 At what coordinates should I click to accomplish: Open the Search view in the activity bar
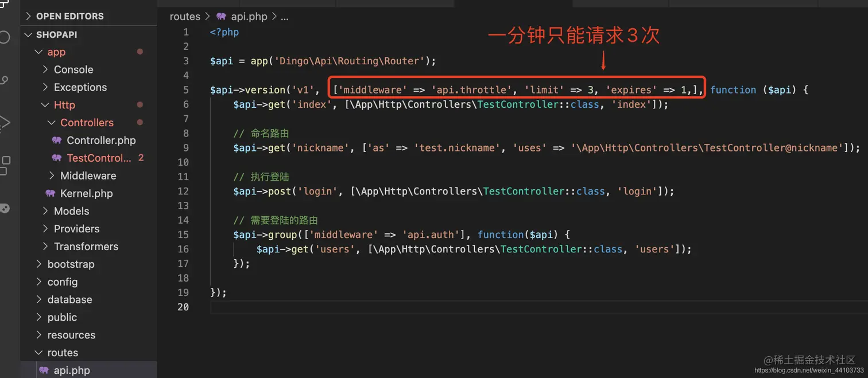tap(5, 36)
